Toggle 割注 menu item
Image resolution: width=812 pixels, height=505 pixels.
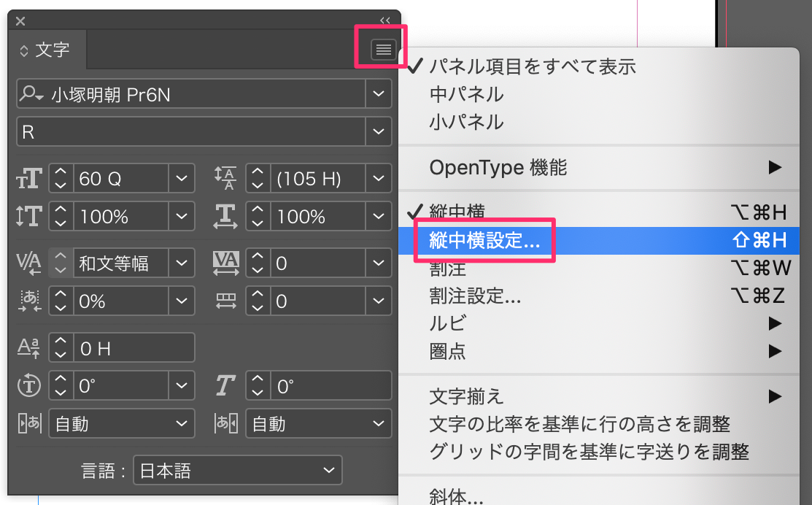(x=599, y=269)
